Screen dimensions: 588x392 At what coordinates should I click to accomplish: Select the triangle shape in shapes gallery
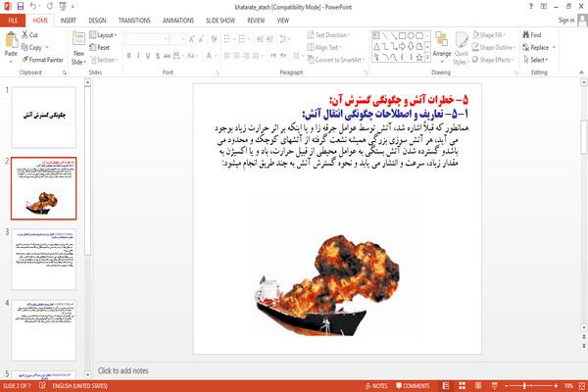coord(376,46)
